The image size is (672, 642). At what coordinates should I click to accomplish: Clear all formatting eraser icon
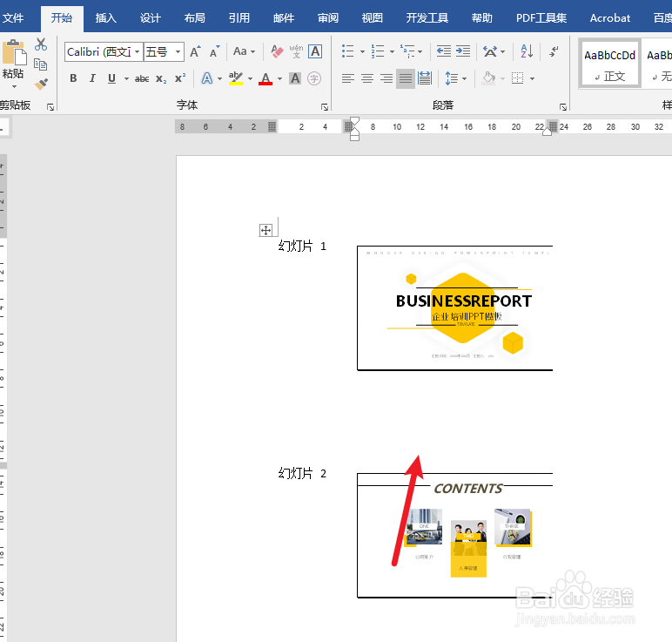tap(277, 52)
